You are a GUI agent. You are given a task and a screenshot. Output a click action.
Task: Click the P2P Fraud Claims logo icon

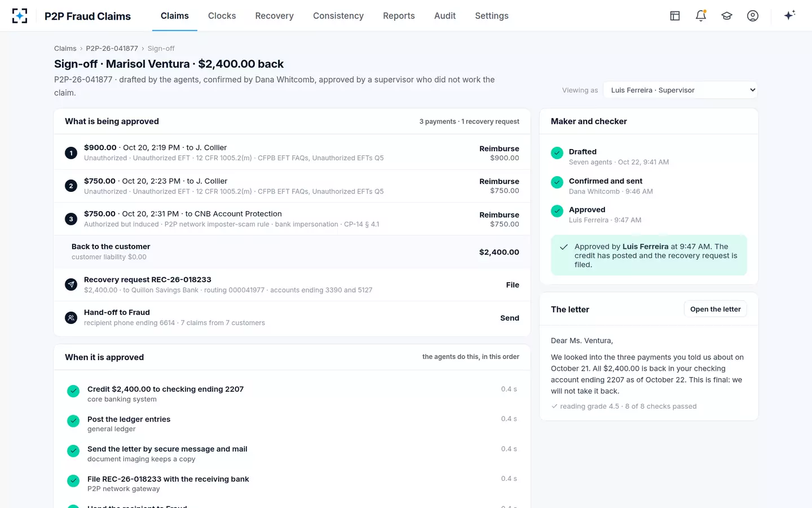point(20,16)
